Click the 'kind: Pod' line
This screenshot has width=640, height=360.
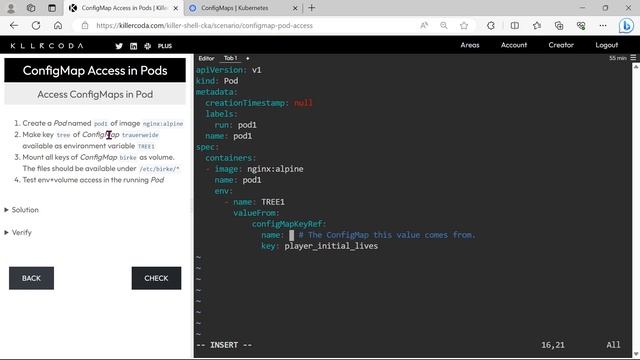217,80
